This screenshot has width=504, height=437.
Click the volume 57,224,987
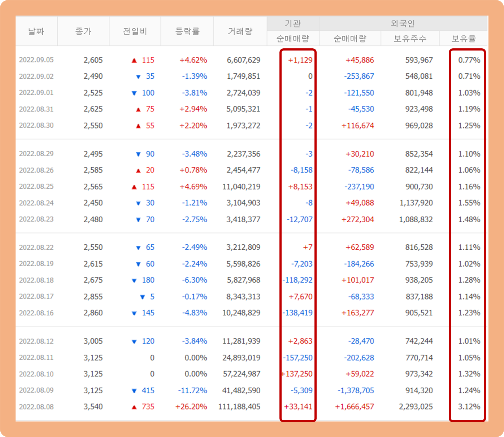click(242, 374)
